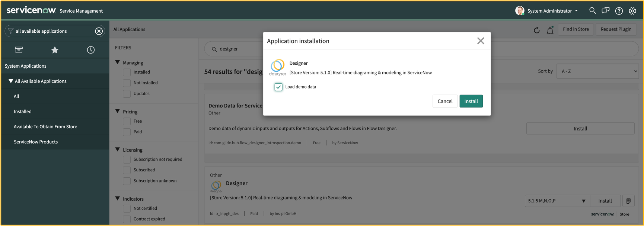Select the All navigation item
Viewport: 644px width, 226px height.
pyautogui.click(x=55, y=96)
